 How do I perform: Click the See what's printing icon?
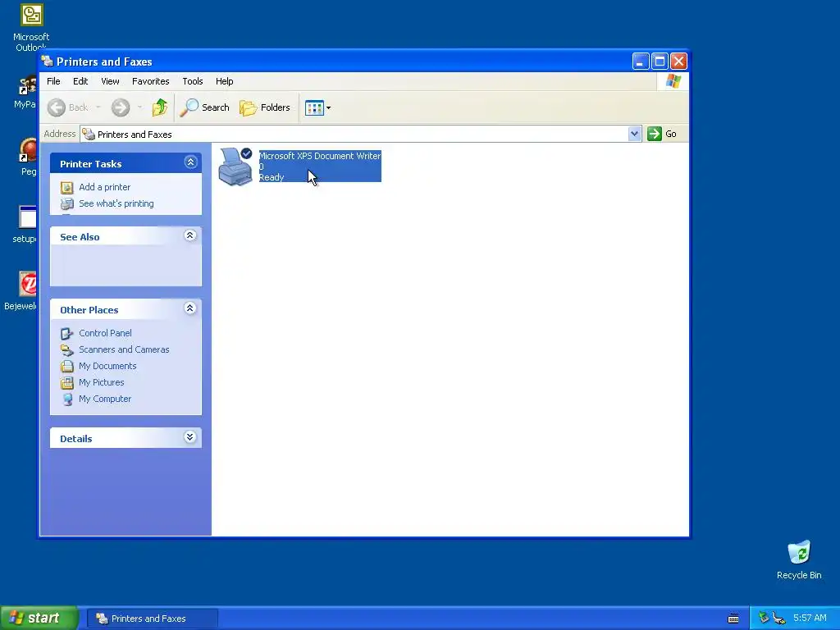click(67, 204)
